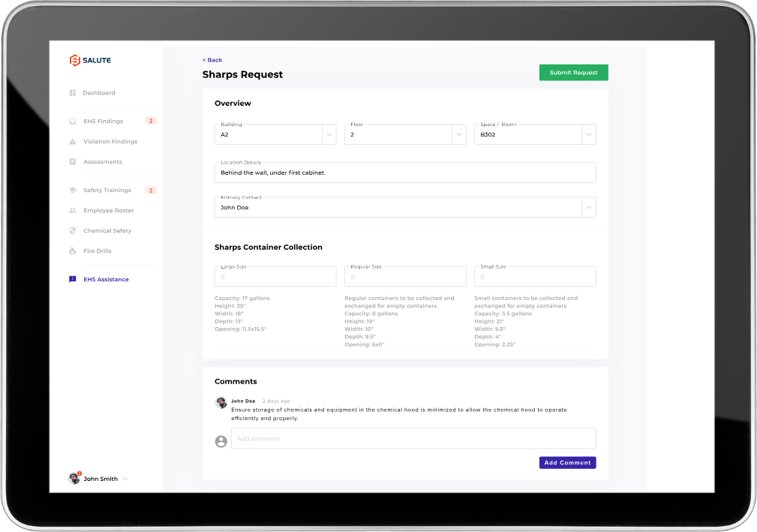Screen dimensions: 757x532
Task: Open the Floor dropdown
Action: pos(459,135)
